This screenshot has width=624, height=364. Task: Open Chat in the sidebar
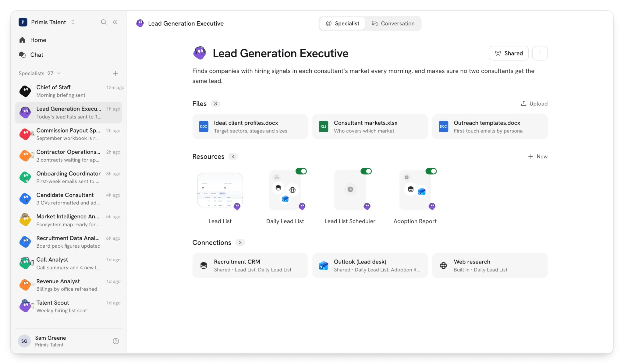[x=69, y=55]
